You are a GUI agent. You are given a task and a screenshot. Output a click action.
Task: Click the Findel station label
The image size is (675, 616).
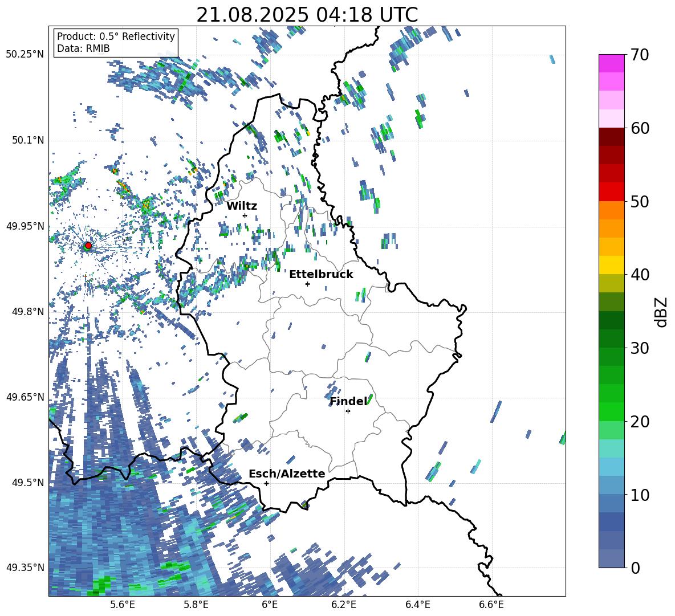pyautogui.click(x=349, y=401)
